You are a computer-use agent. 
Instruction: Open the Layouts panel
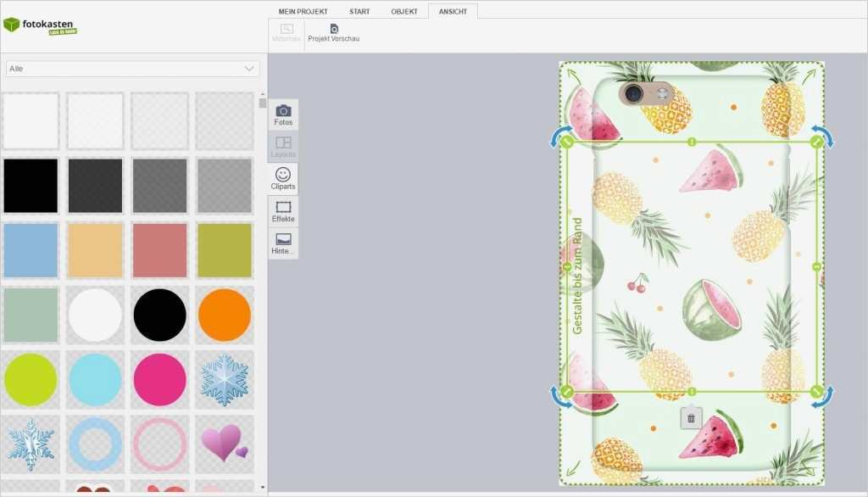[283, 147]
